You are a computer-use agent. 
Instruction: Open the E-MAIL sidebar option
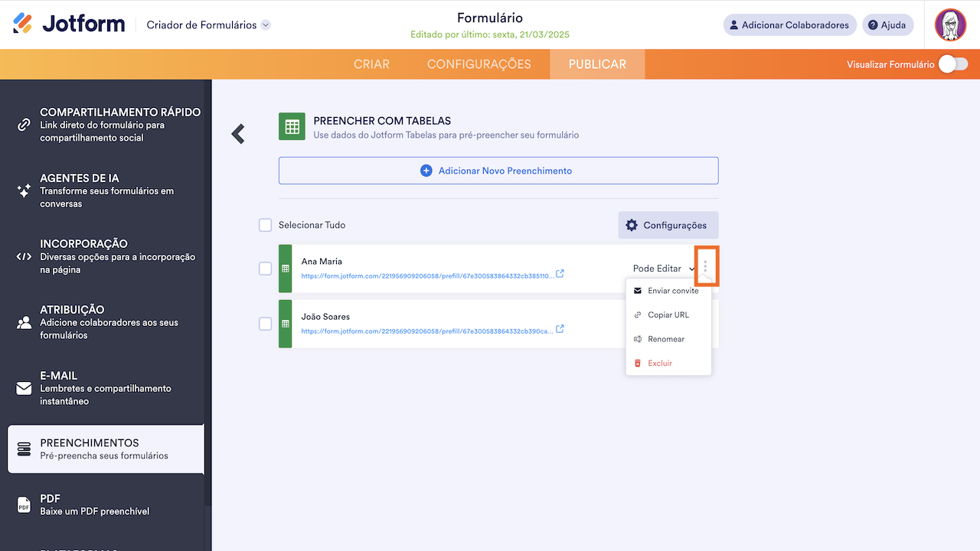(106, 388)
